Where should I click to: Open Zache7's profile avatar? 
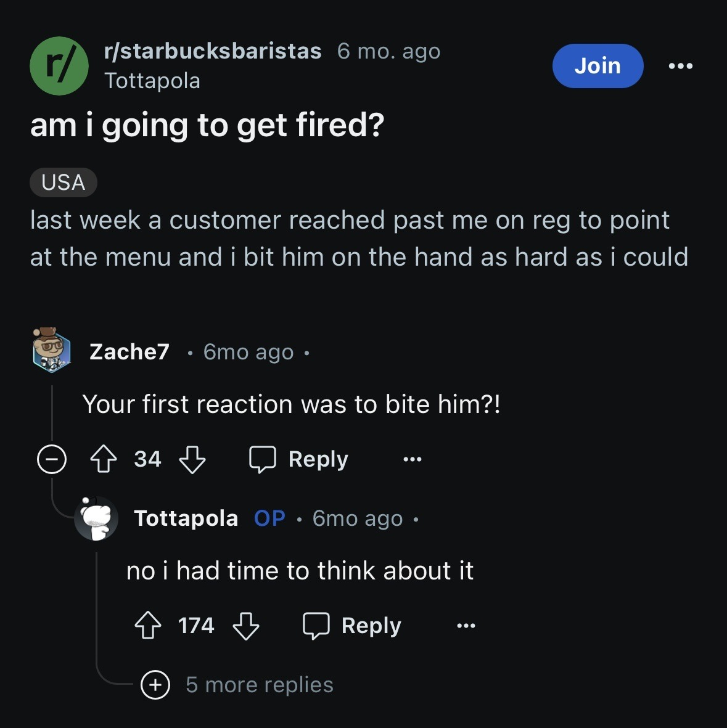click(52, 350)
